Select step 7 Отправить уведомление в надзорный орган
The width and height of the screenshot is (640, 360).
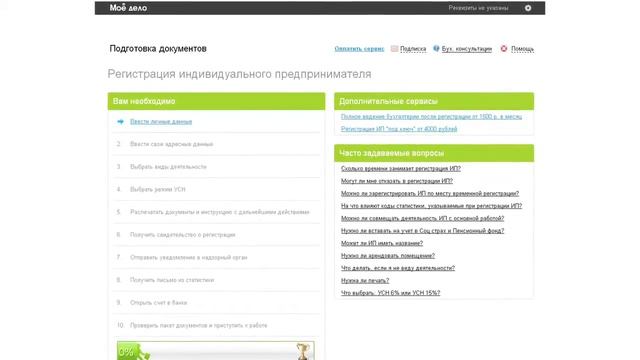coord(189,257)
